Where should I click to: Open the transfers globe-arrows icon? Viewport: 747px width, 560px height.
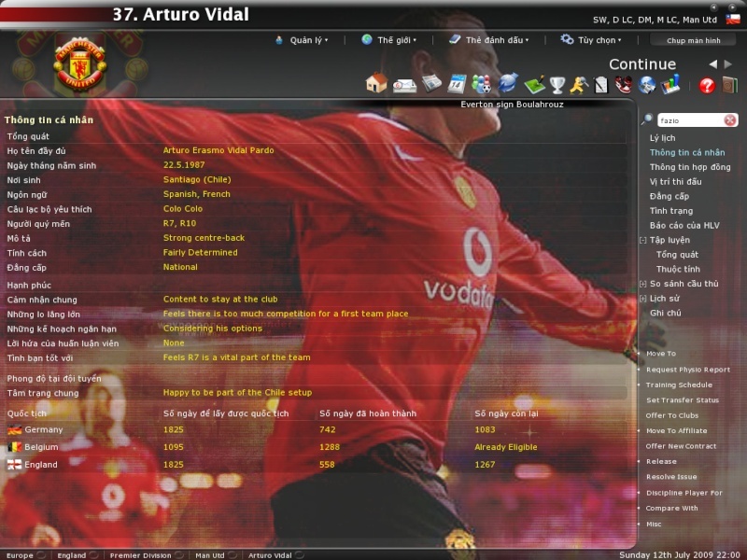tap(507, 83)
